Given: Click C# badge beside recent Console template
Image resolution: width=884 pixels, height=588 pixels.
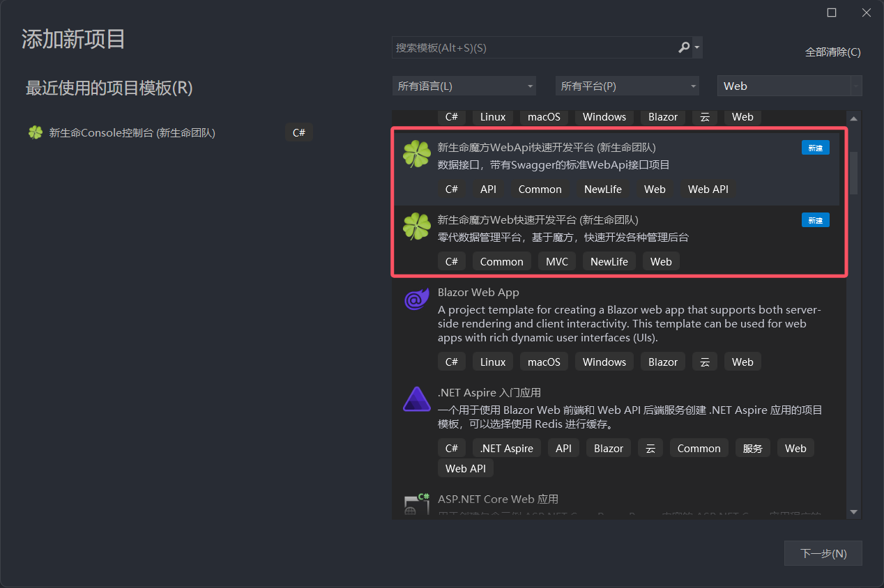Looking at the screenshot, I should pyautogui.click(x=299, y=132).
